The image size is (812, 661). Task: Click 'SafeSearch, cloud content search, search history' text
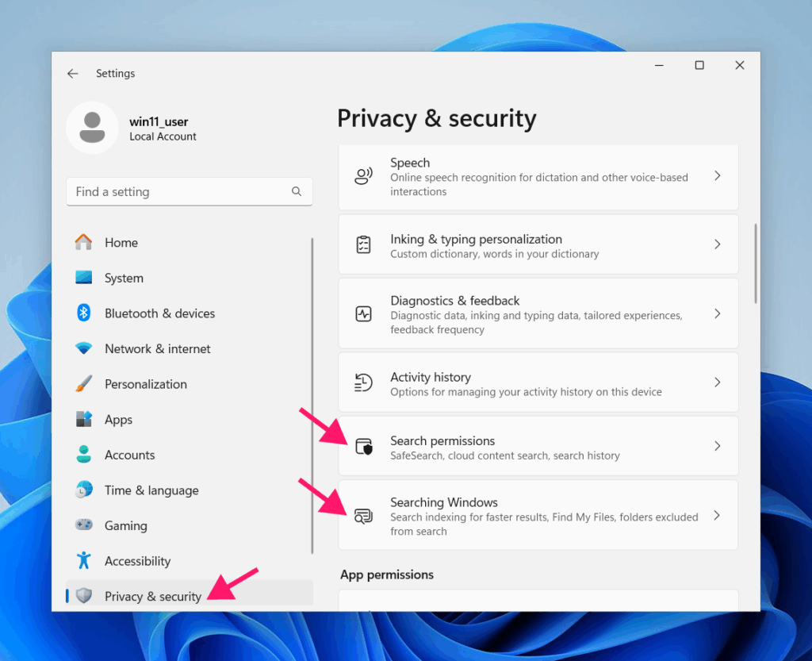click(505, 455)
